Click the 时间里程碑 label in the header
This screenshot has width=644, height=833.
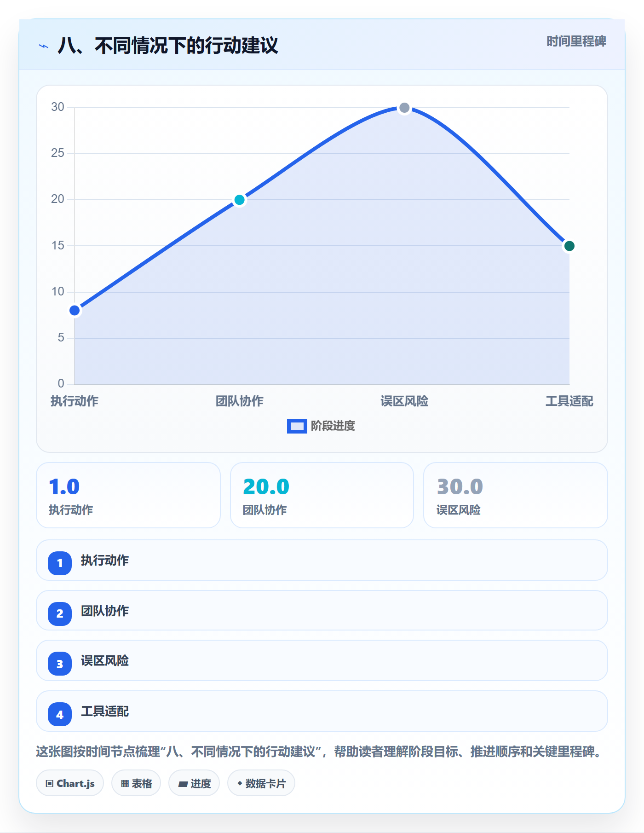point(576,41)
